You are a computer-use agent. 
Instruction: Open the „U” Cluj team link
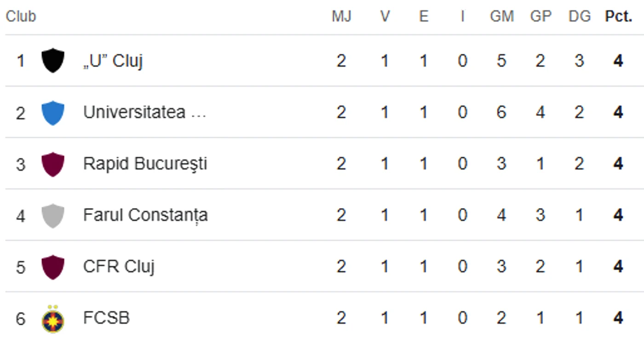click(113, 61)
